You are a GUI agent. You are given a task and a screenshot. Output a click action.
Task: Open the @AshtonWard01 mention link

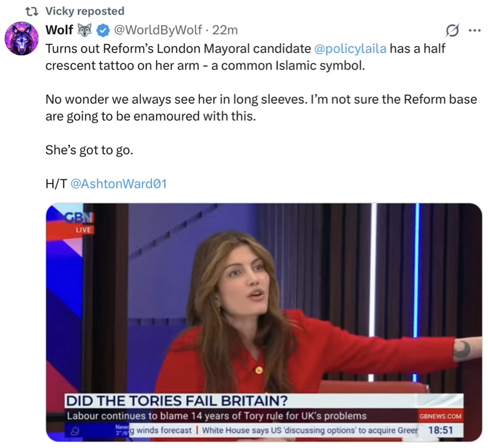(x=118, y=184)
